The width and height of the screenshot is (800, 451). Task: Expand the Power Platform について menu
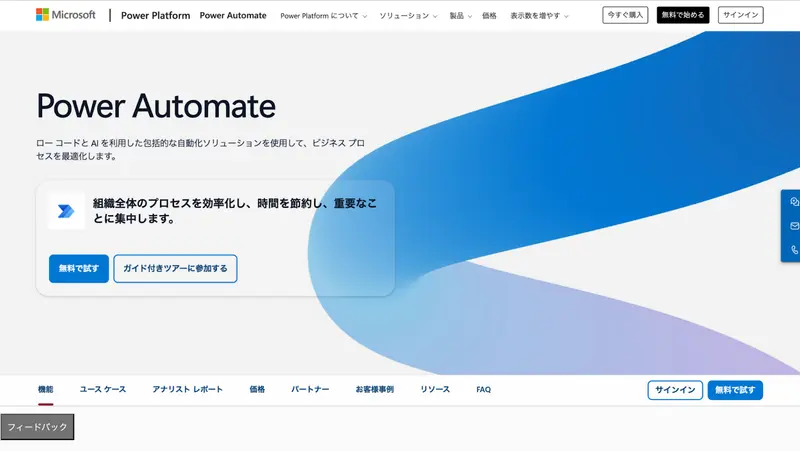tap(323, 16)
